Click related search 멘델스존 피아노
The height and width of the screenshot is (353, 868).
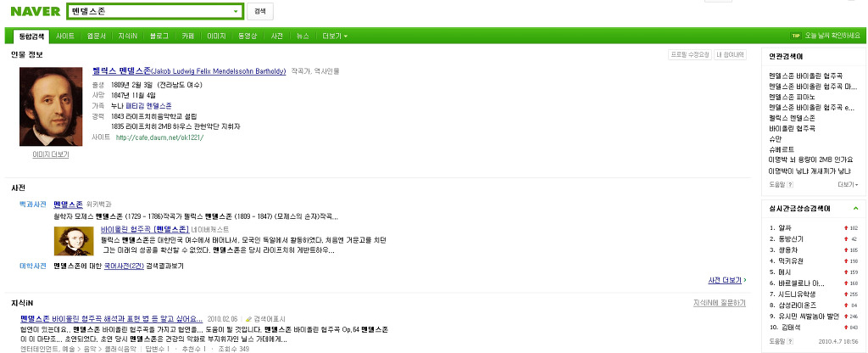click(792, 97)
